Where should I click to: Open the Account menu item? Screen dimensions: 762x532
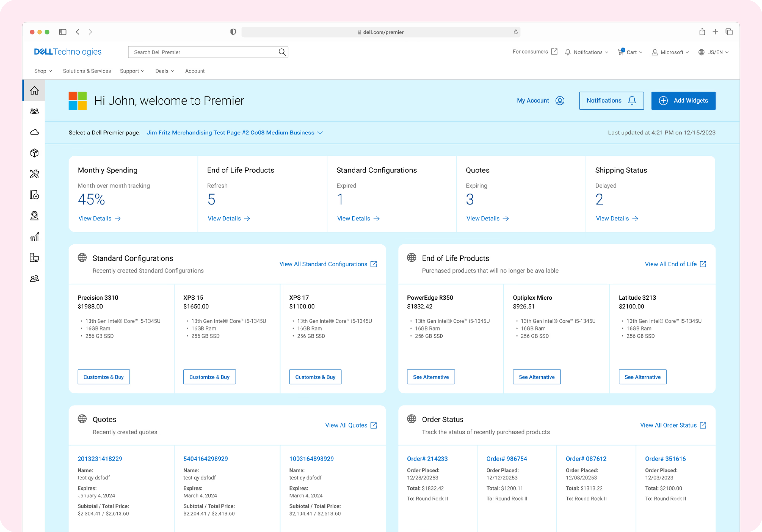click(195, 71)
